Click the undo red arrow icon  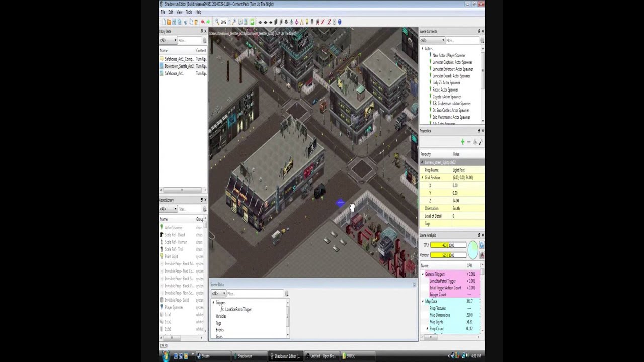(x=203, y=22)
